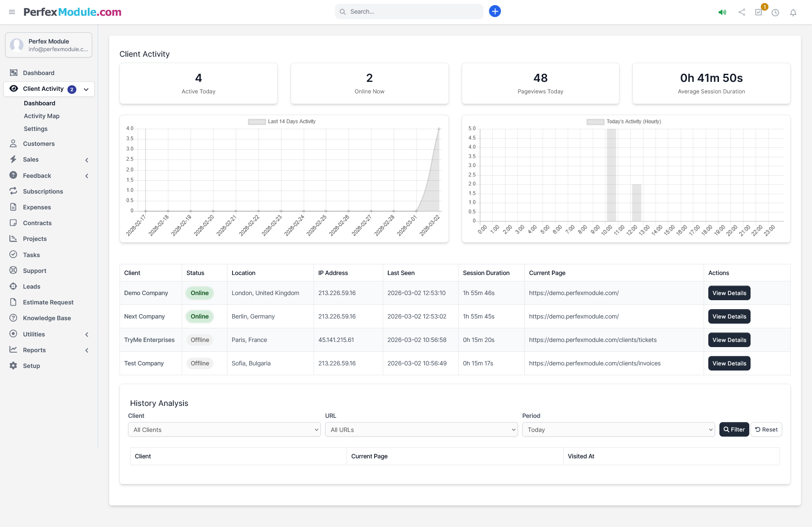
Task: Click the Search input field
Action: [408, 12]
